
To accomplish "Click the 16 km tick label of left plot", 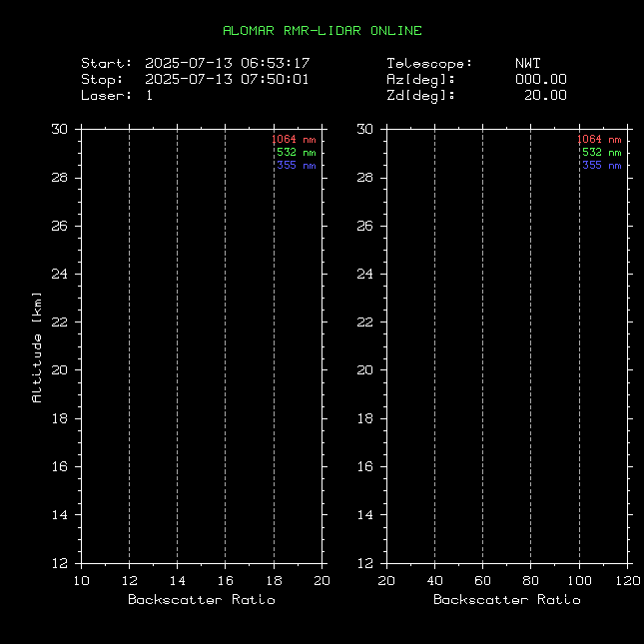I will pyautogui.click(x=60, y=466).
